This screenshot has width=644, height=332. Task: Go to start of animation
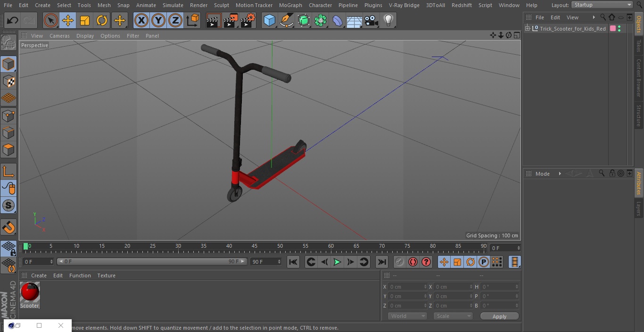click(293, 262)
